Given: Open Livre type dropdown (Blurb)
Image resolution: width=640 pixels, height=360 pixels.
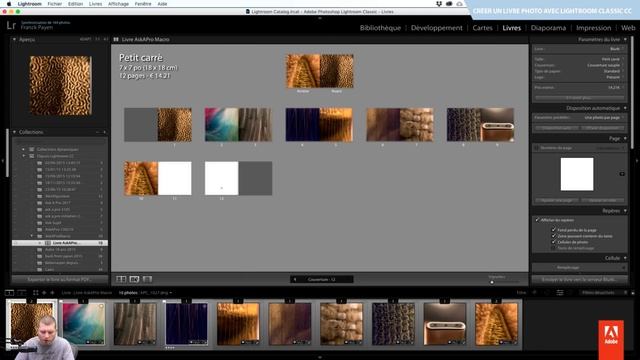Looking at the screenshot, I should (x=617, y=49).
